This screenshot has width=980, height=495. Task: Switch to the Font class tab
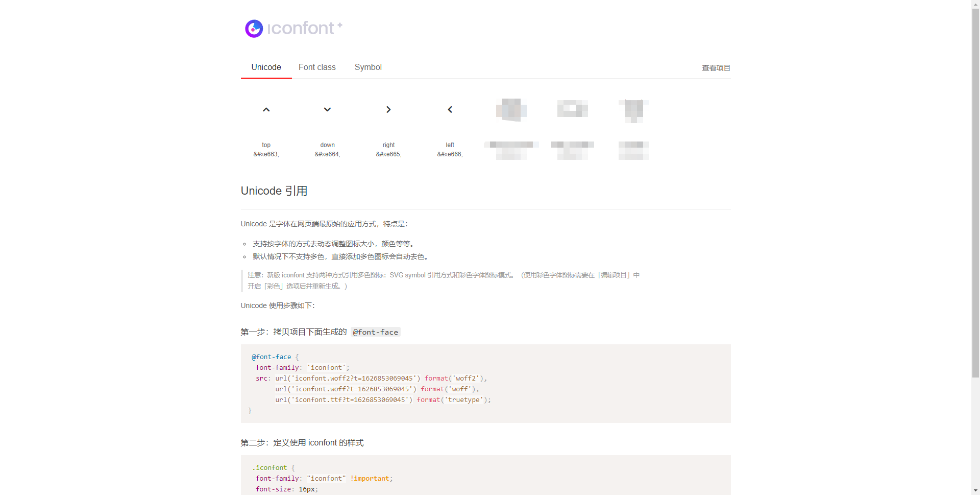317,67
